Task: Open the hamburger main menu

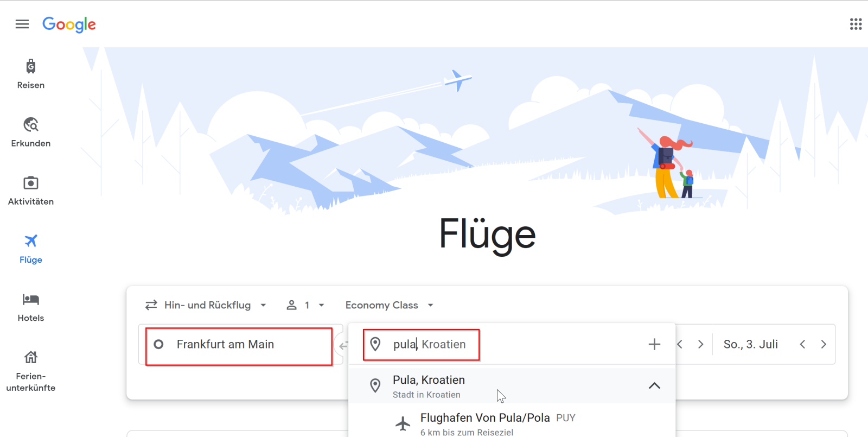Action: pos(22,24)
